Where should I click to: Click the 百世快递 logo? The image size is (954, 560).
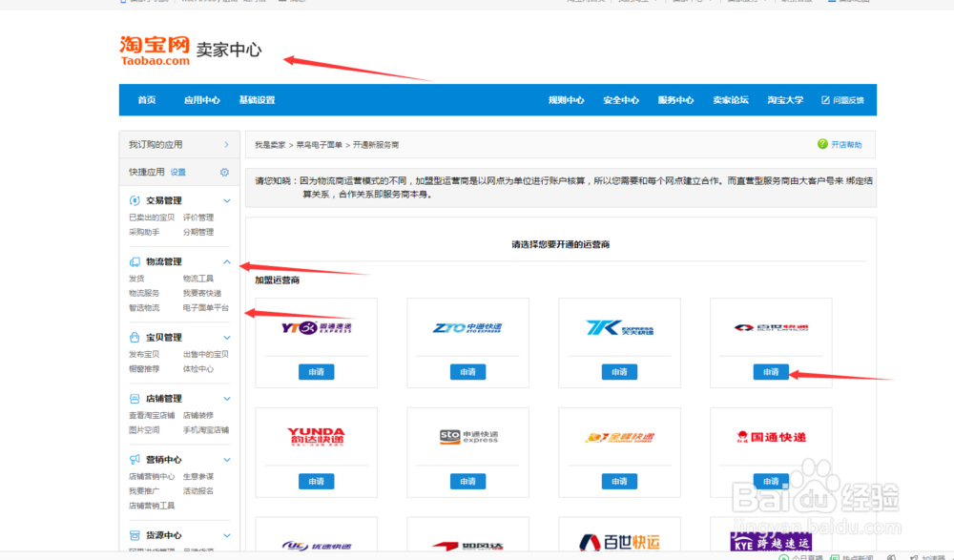(x=771, y=327)
